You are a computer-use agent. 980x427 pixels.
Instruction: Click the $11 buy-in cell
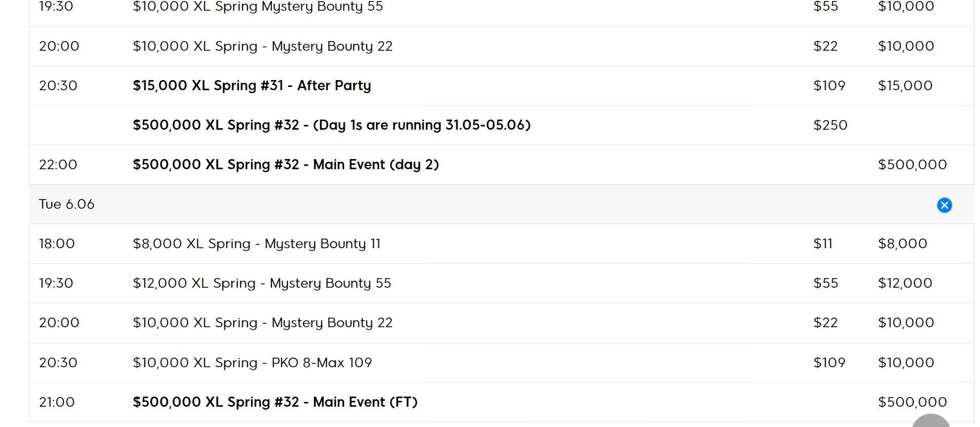click(x=823, y=244)
